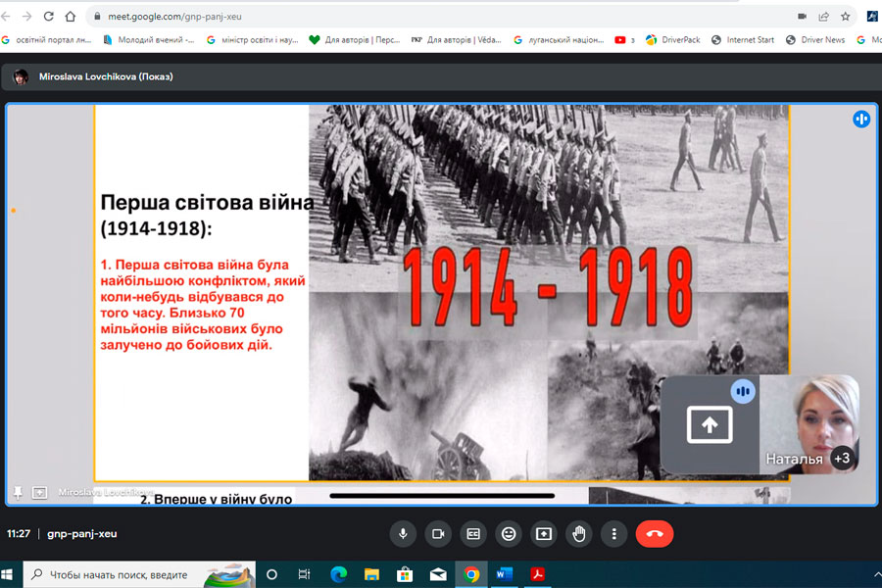Image resolution: width=882 pixels, height=588 pixels.
Task: Toggle closed captions (CC) button
Action: coord(473,534)
